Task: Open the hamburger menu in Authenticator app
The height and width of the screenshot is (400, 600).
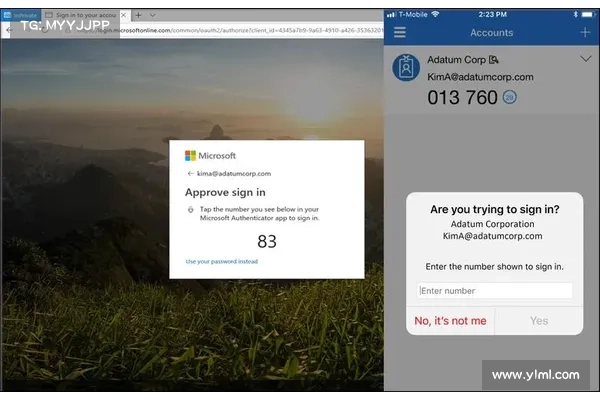Action: click(399, 32)
